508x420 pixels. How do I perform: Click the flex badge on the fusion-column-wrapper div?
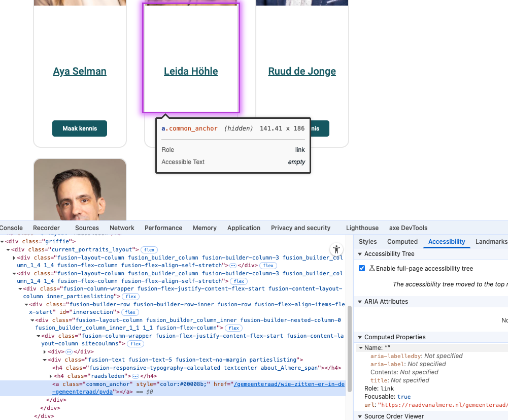(130, 296)
